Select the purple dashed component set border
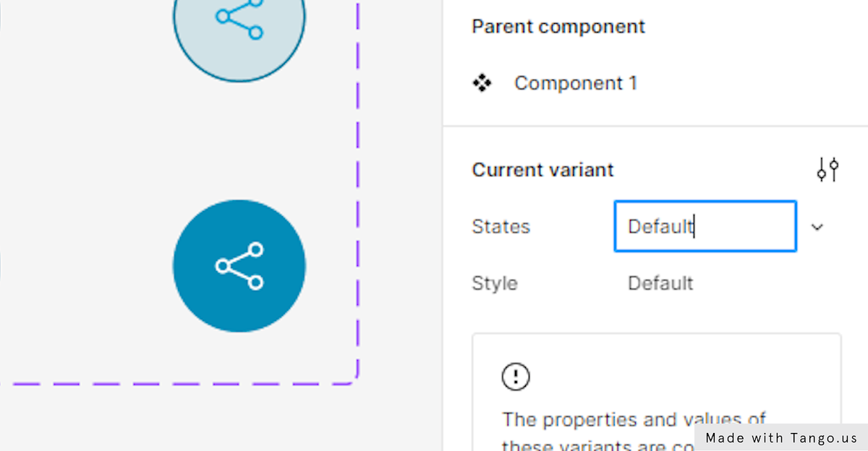 358,181
